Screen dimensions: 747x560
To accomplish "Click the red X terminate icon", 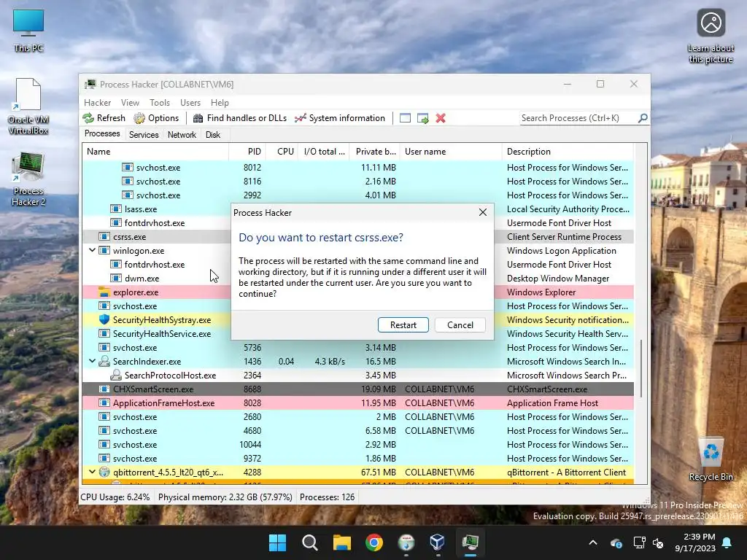I will click(441, 118).
